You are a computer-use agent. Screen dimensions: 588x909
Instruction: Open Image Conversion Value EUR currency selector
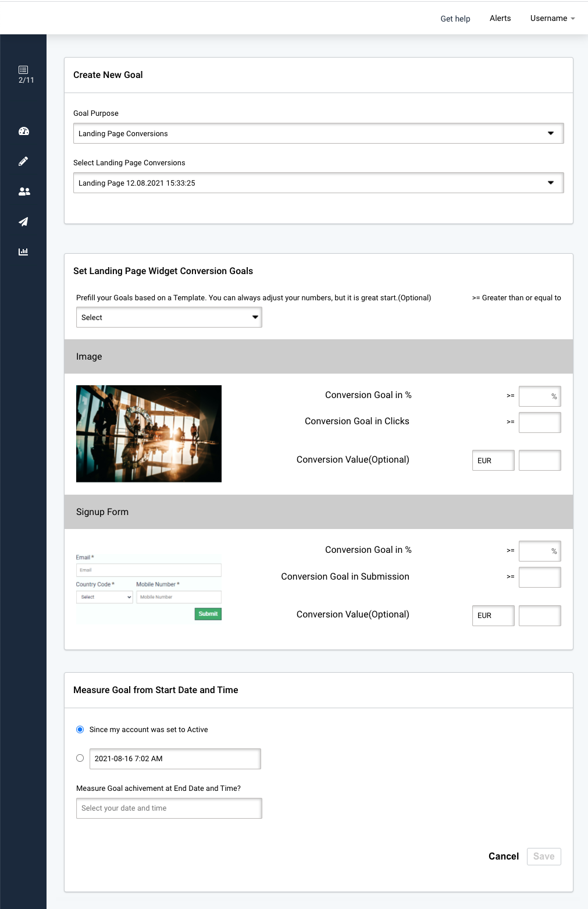[x=493, y=460]
